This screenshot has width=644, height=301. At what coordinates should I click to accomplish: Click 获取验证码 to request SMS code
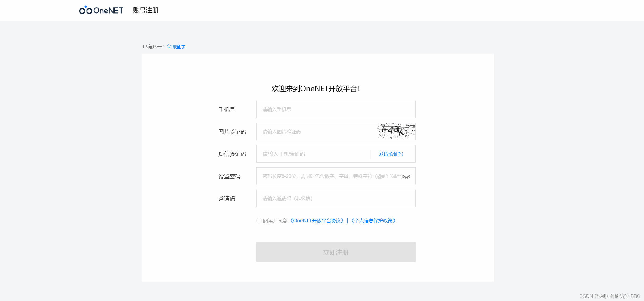coord(390,154)
